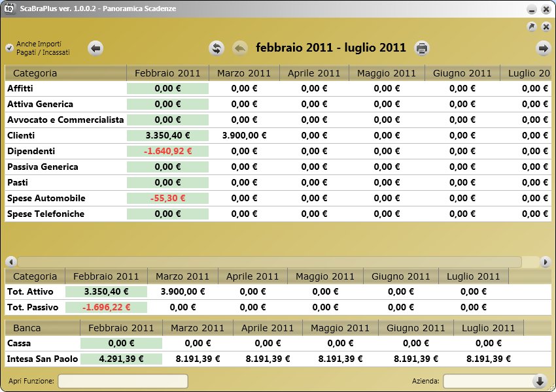The width and height of the screenshot is (556, 392).
Task: Select Marzo 2011 header in top table
Action: (x=244, y=73)
